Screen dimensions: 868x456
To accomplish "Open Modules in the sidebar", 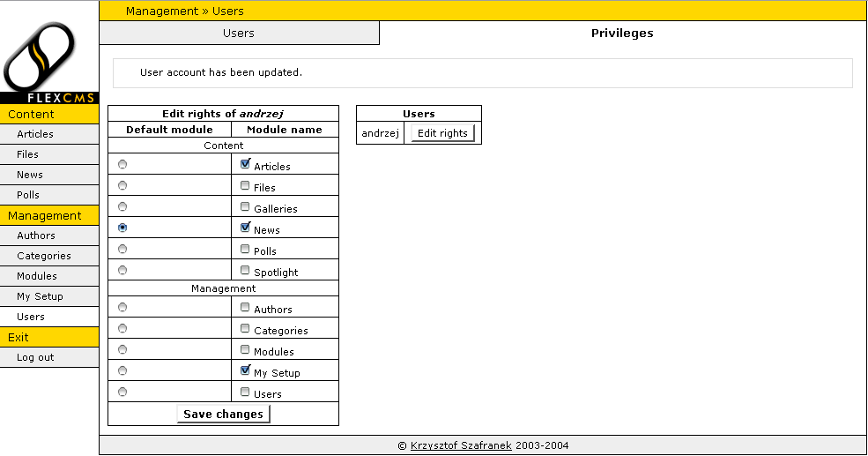I will [x=49, y=276].
